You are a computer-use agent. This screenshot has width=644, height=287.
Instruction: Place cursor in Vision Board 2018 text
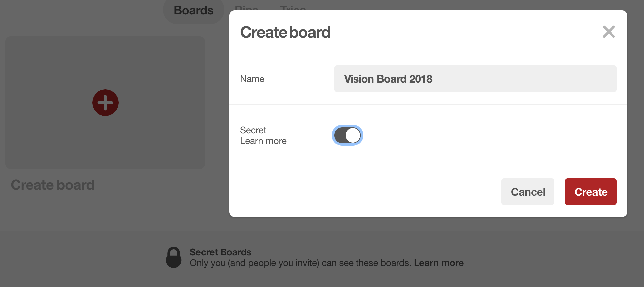click(388, 79)
